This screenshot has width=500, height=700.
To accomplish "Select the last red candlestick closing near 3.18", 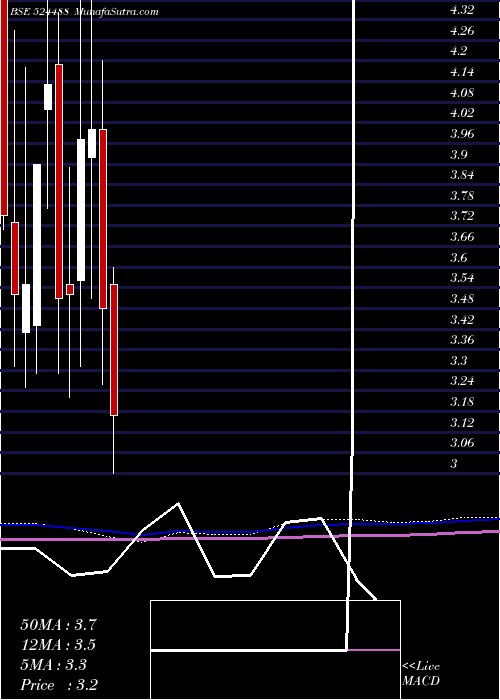I will click(114, 350).
